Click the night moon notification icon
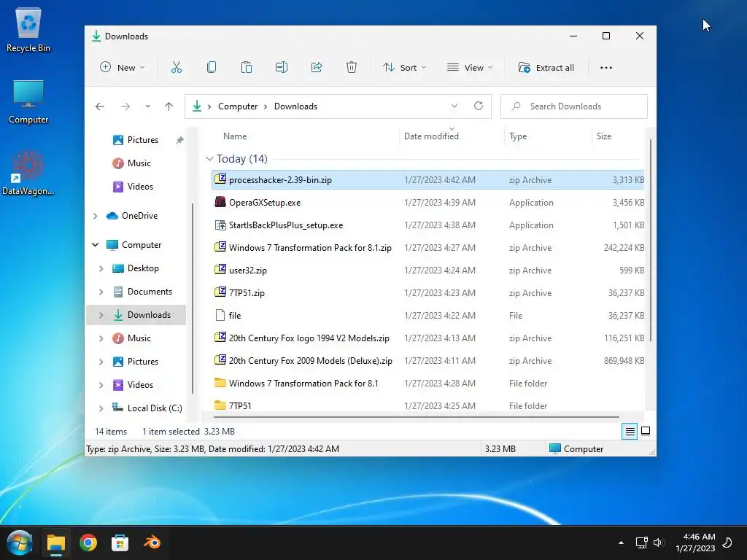The height and width of the screenshot is (560, 747). pos(727,542)
